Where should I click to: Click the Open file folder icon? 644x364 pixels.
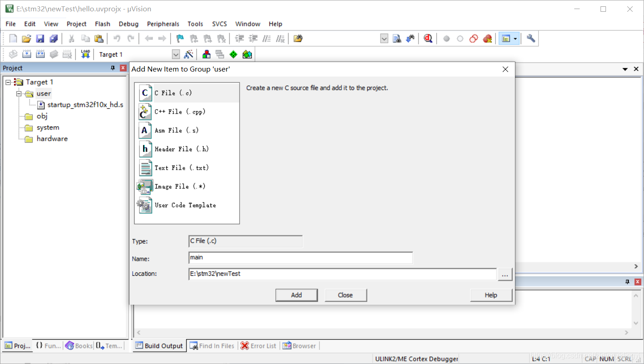(27, 39)
